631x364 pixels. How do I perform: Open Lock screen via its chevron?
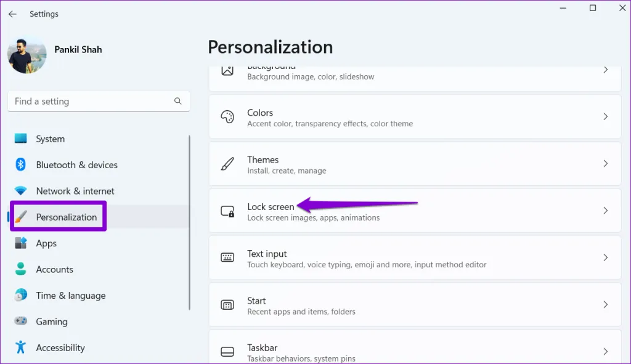point(605,211)
